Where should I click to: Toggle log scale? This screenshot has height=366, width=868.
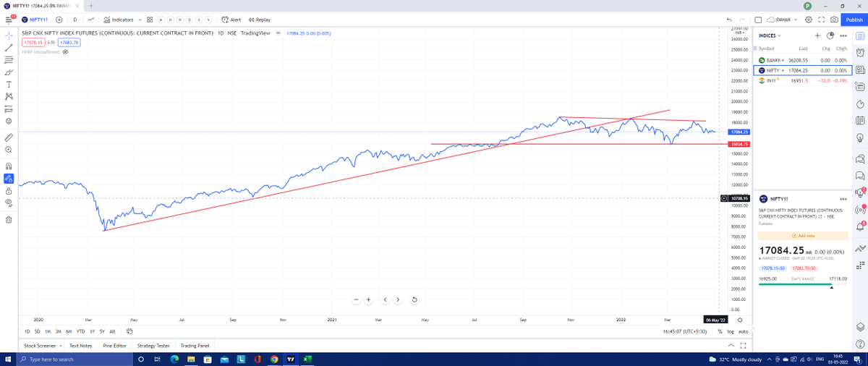click(x=729, y=331)
